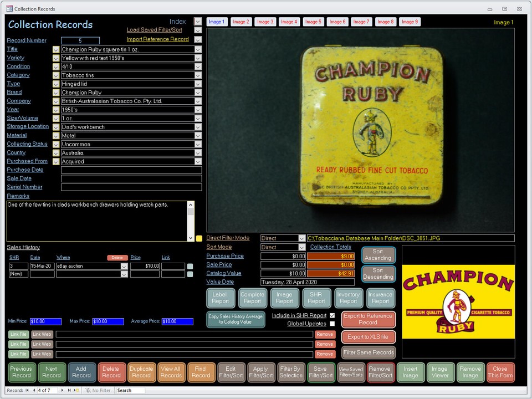
Task: Click the Record Number field
Action: (80, 40)
